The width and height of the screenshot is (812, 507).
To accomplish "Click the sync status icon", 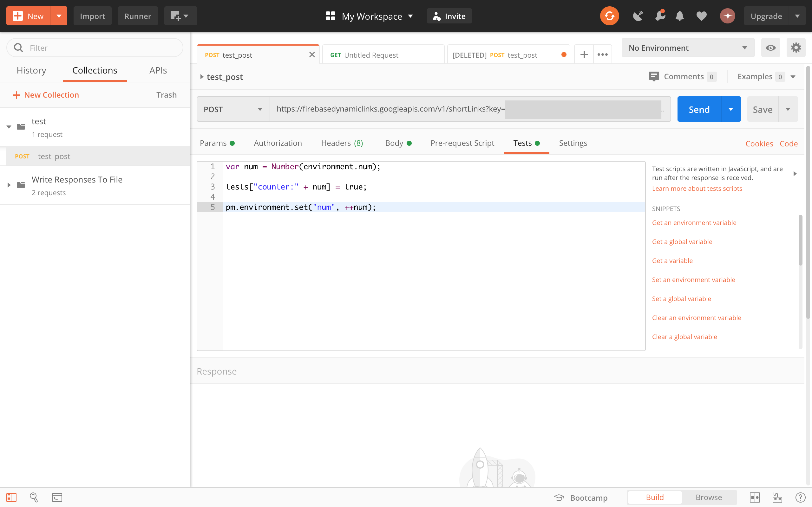I will pyautogui.click(x=609, y=16).
